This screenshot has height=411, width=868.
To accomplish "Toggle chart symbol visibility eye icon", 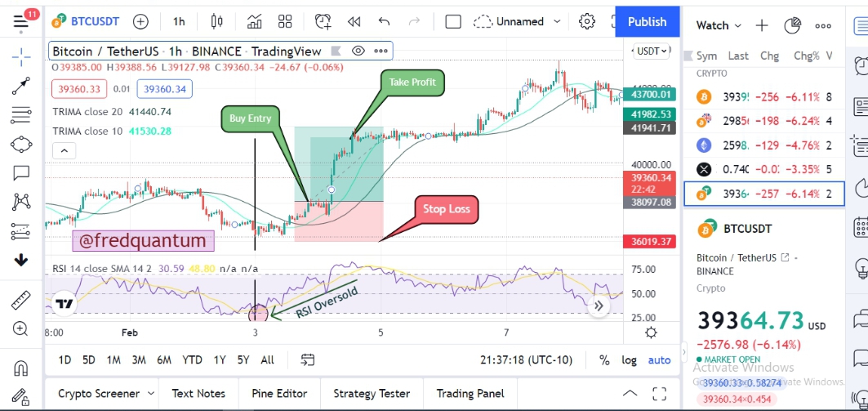I will [358, 51].
